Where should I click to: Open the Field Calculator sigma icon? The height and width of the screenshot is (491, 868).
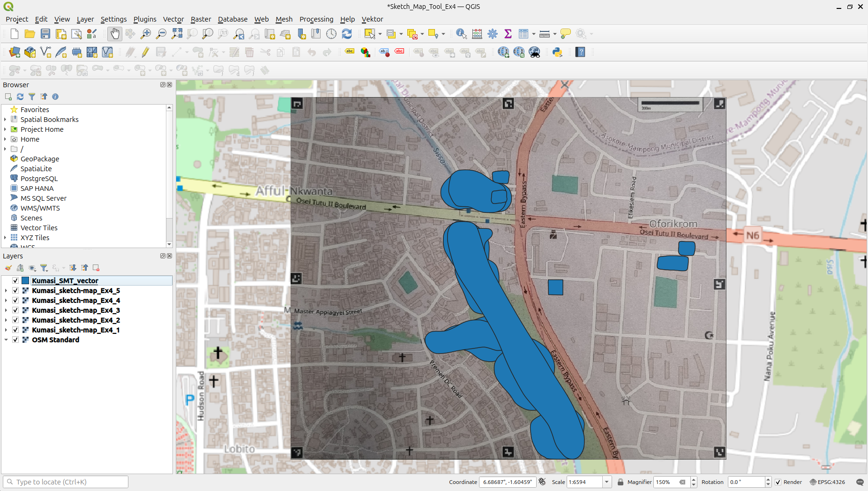[508, 34]
